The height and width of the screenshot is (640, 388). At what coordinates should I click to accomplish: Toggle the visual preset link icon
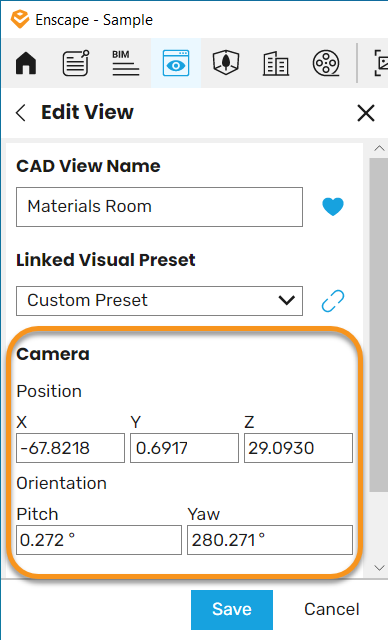coord(333,301)
